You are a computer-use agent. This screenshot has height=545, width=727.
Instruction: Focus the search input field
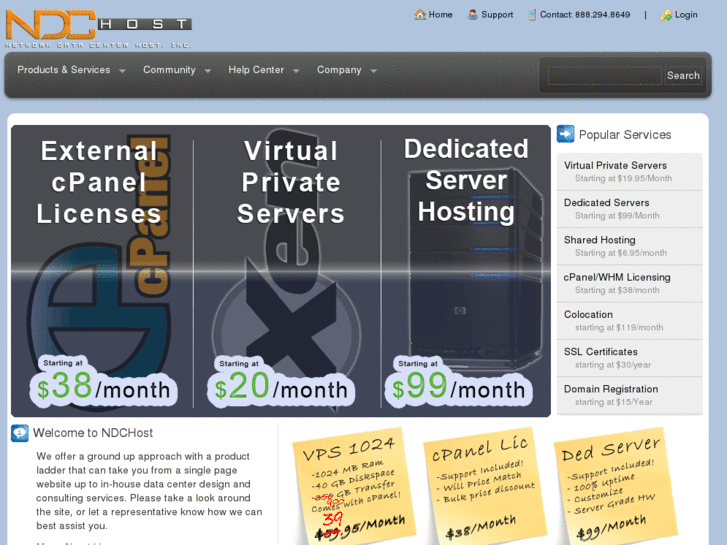tap(605, 76)
